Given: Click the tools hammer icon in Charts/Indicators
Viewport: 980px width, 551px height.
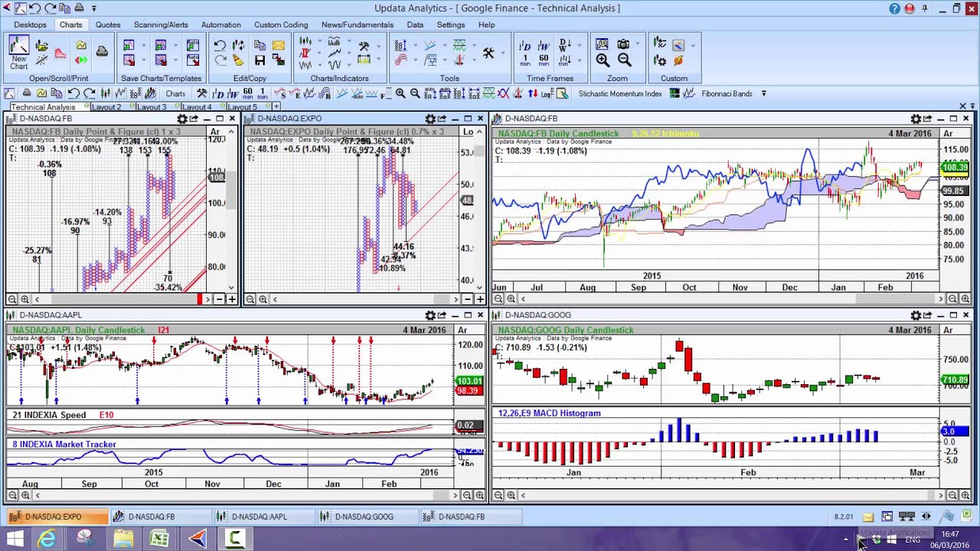Looking at the screenshot, I should point(364,45).
